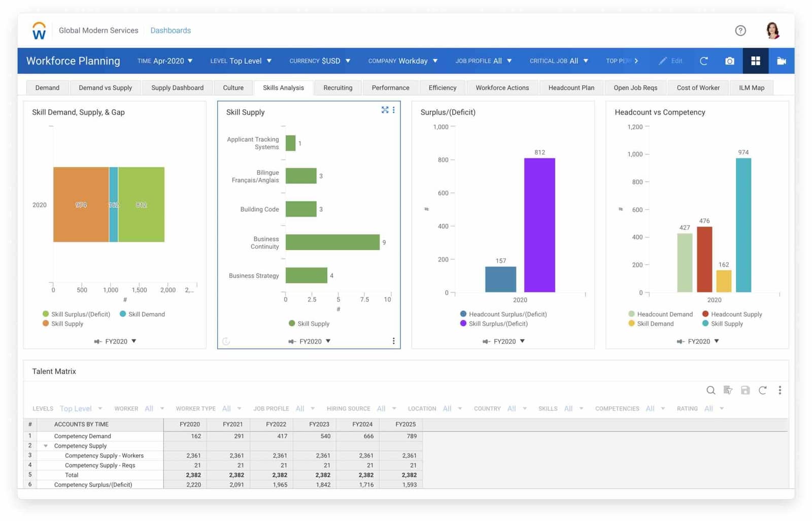Click the Skill Surplus/(Deficit) green legend swatch
Image resolution: width=812 pixels, height=521 pixels.
coord(46,314)
